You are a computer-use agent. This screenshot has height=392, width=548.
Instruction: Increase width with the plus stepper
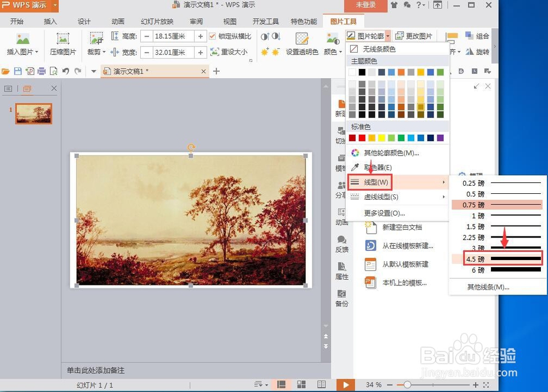(x=201, y=53)
